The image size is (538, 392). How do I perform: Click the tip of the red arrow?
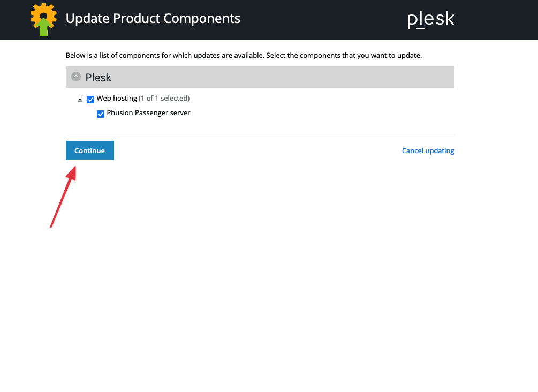point(73,167)
